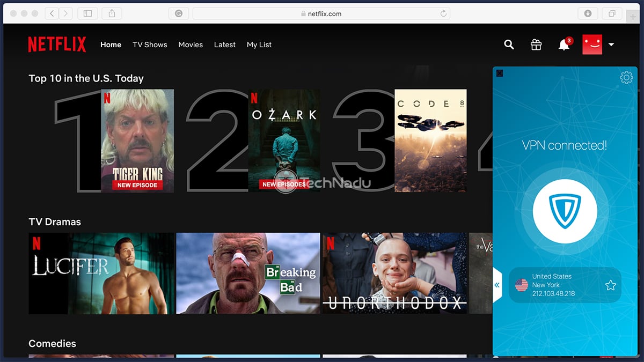Open Netflix notifications bell

564,45
